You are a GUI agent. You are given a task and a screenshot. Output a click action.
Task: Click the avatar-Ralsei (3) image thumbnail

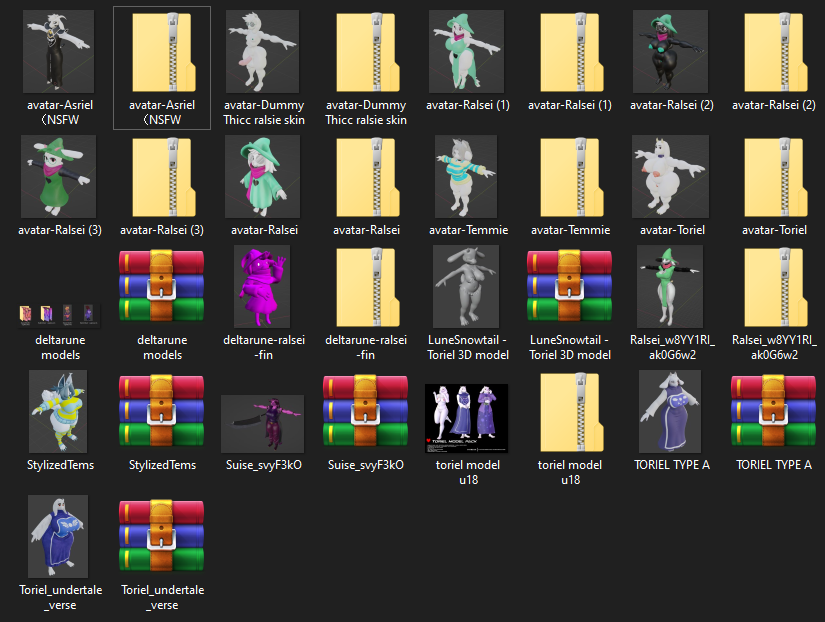[x=58, y=176]
